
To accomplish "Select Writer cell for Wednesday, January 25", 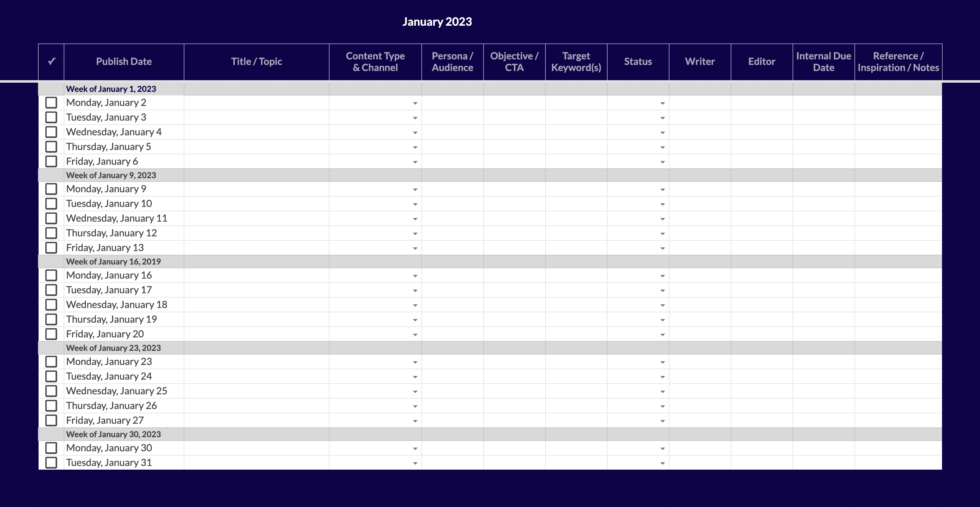I will 699,391.
